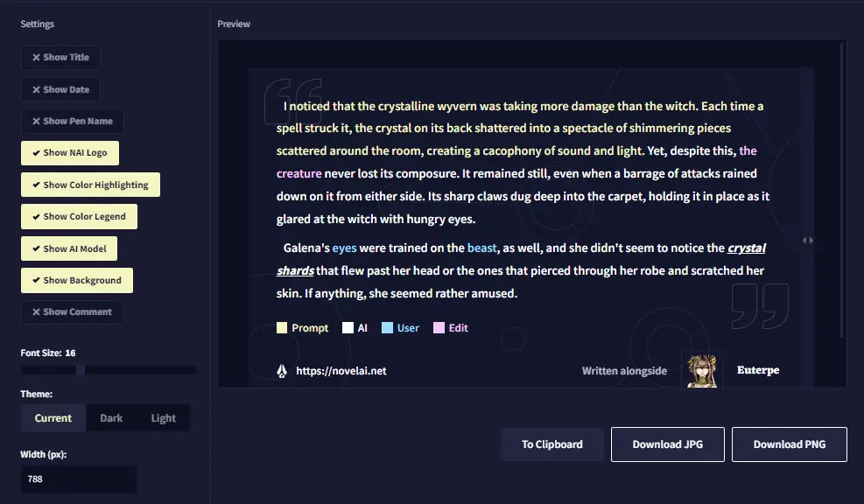
Task: Select the yellow Prompt legend swatch
Action: pos(283,327)
